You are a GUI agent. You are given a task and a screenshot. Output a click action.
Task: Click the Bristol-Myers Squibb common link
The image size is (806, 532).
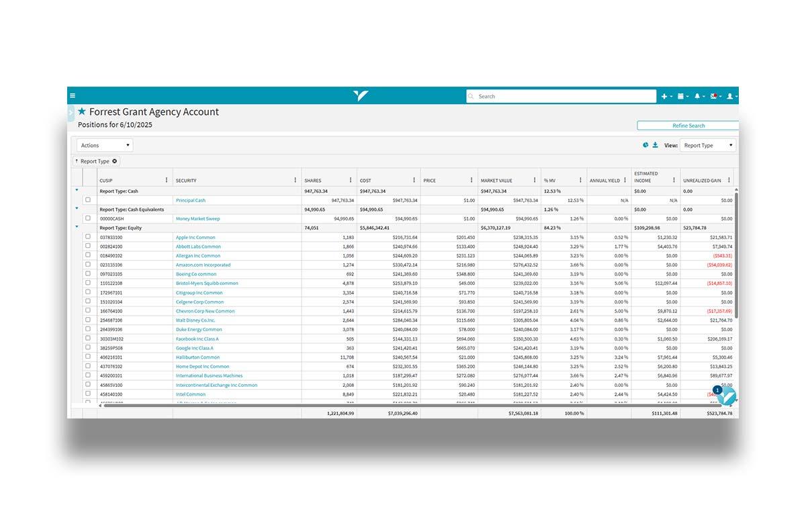point(207,283)
